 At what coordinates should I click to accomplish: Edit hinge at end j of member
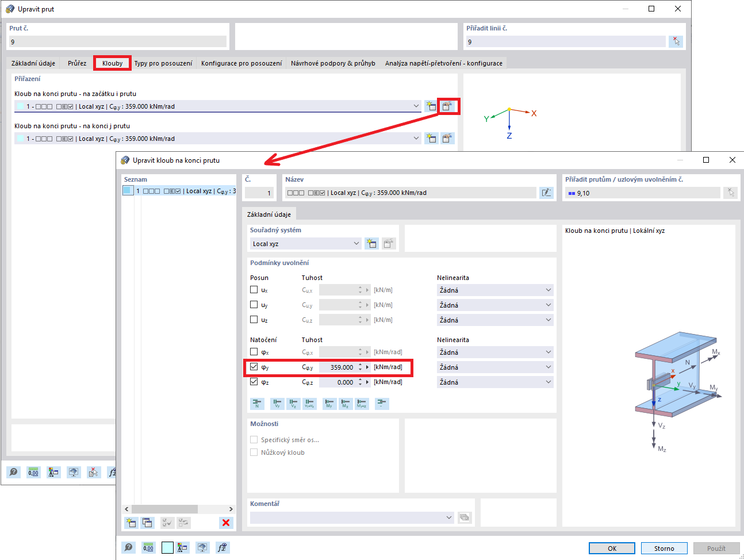tap(447, 138)
